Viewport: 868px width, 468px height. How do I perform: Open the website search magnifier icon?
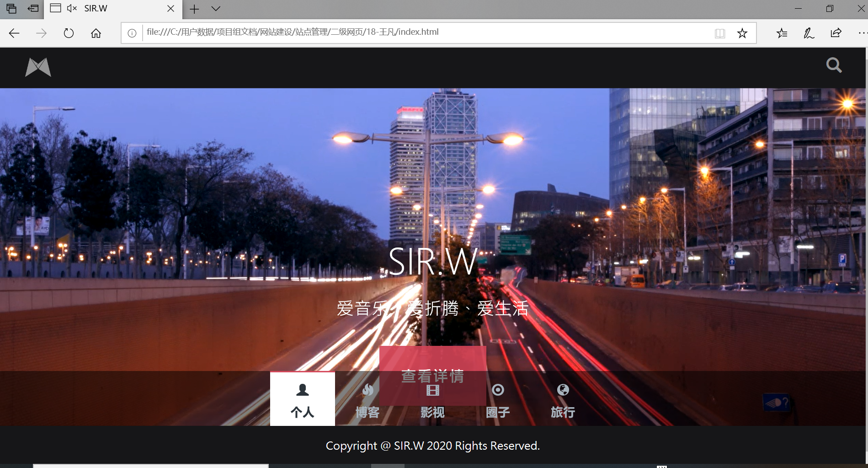point(834,65)
